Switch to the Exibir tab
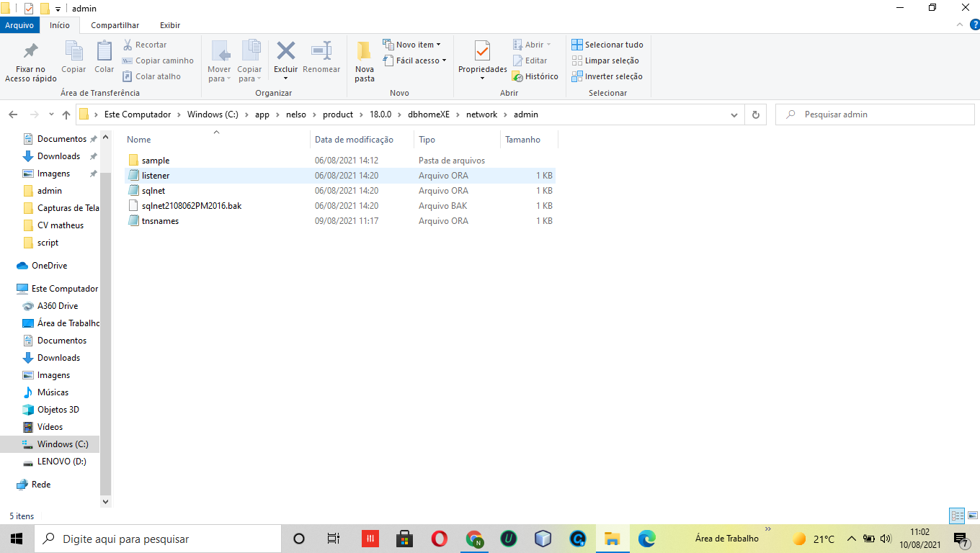This screenshot has height=553, width=980. click(170, 25)
